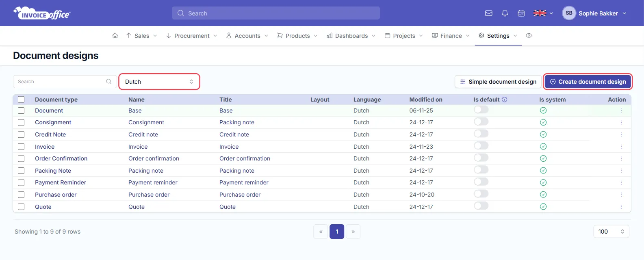Toggle Is default for Purchase order row

481,194
